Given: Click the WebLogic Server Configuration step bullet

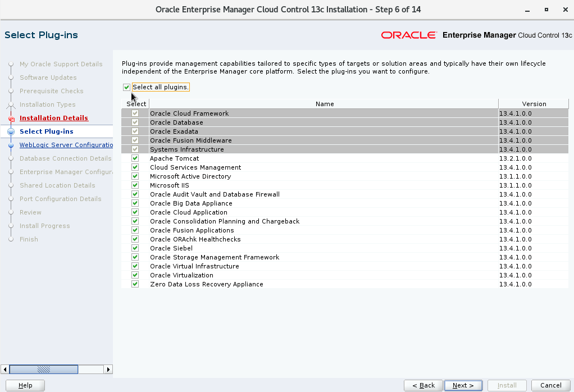Looking at the screenshot, I should [x=11, y=145].
